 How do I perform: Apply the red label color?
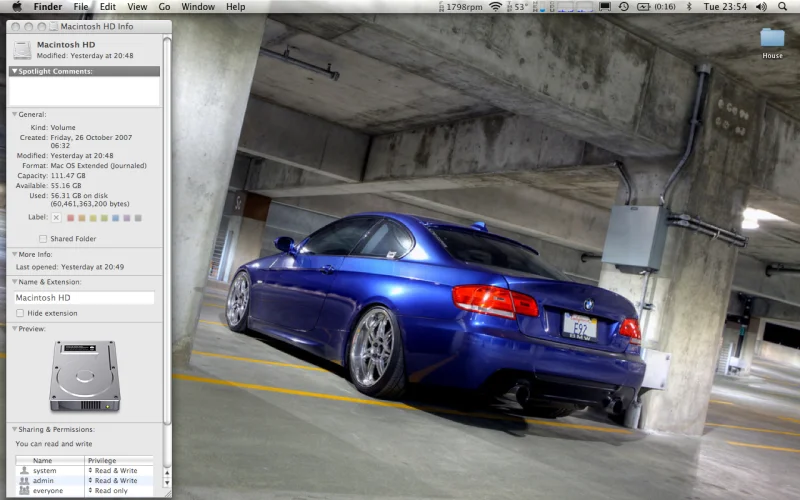tap(70, 218)
